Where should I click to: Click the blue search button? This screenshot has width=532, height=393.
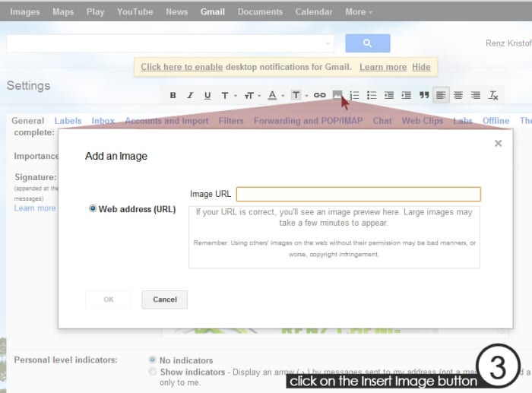click(368, 43)
